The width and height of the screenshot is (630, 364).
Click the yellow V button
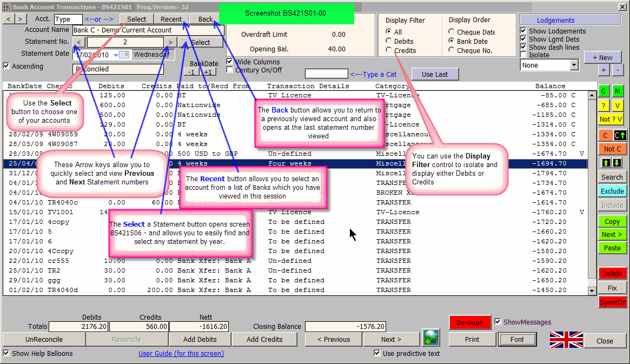point(618,105)
